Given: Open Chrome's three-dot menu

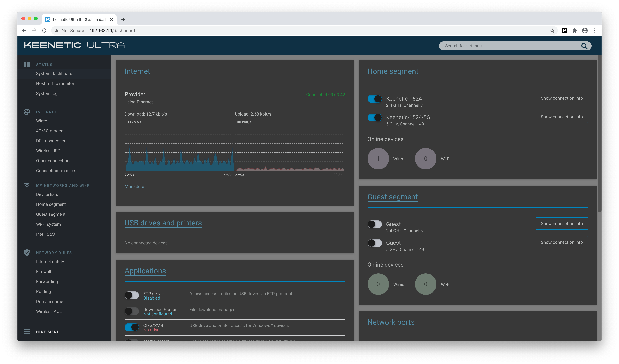Looking at the screenshot, I should click(x=595, y=30).
